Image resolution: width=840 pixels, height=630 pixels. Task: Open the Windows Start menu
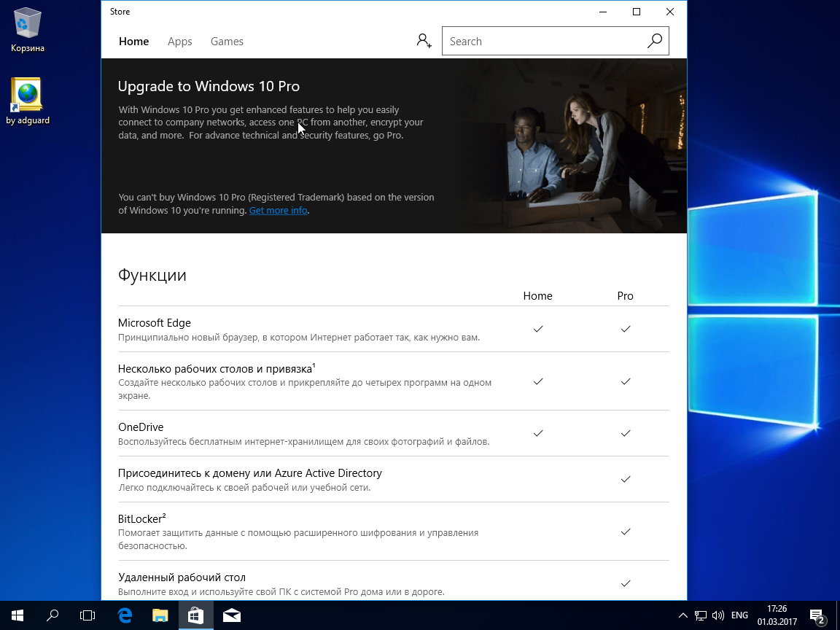pos(17,615)
